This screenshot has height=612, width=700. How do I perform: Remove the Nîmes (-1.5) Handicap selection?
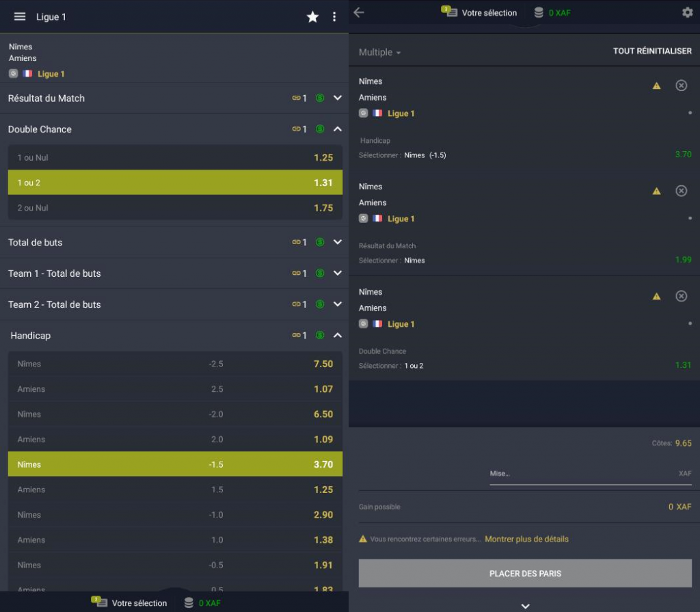681,85
